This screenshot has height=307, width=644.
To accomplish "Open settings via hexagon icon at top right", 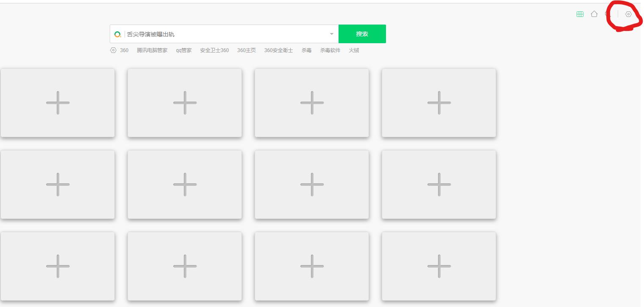I will coord(628,14).
